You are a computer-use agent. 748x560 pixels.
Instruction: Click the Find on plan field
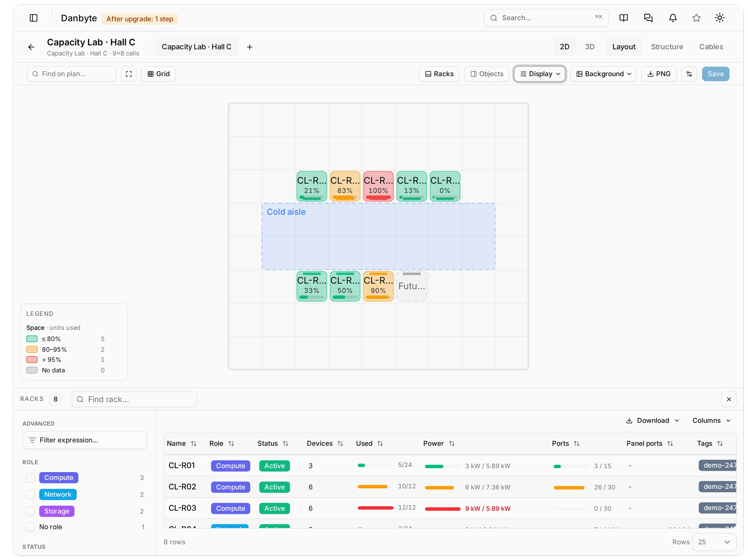point(71,74)
